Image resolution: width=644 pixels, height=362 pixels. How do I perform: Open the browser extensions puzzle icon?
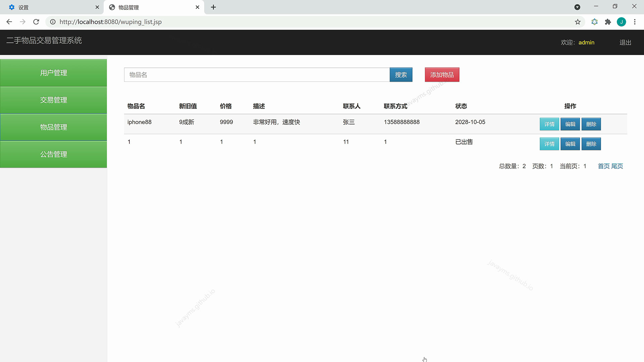[608, 22]
